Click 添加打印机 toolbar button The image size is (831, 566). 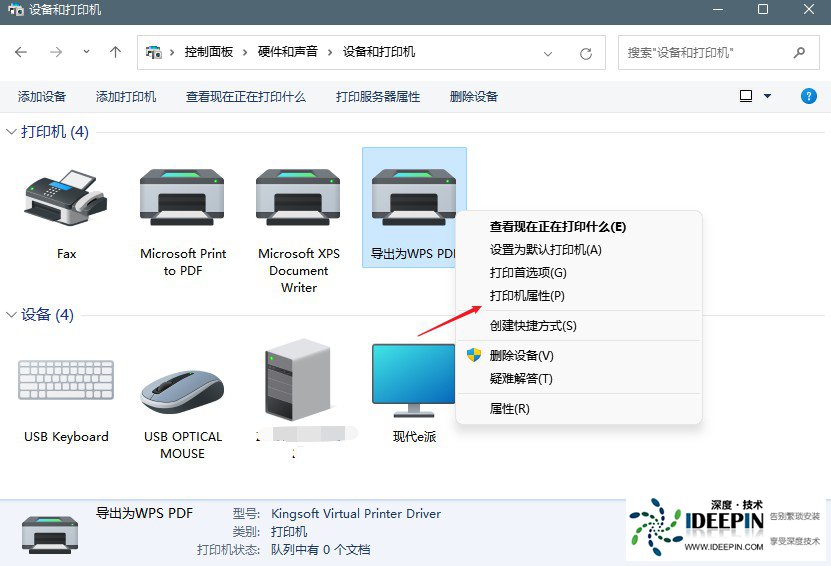(x=126, y=96)
